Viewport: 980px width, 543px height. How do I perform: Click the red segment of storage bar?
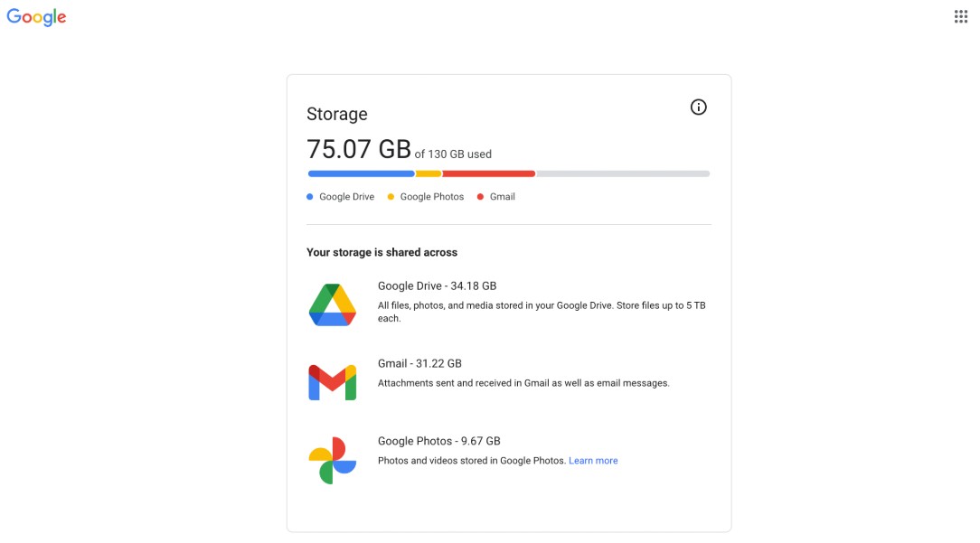[x=489, y=173]
